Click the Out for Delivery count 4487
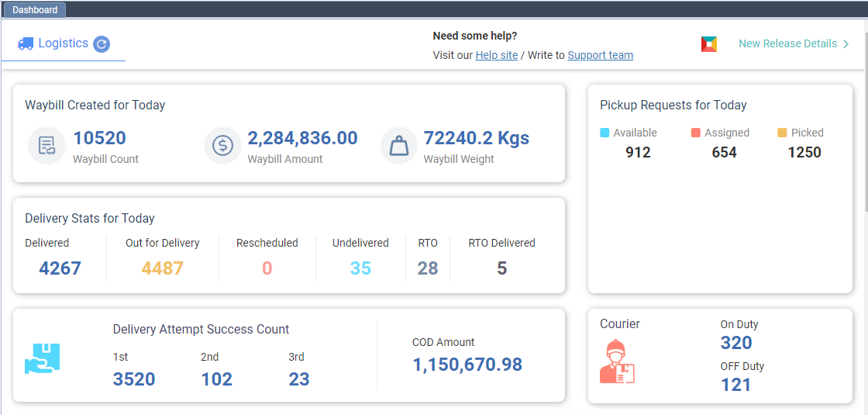 point(162,268)
